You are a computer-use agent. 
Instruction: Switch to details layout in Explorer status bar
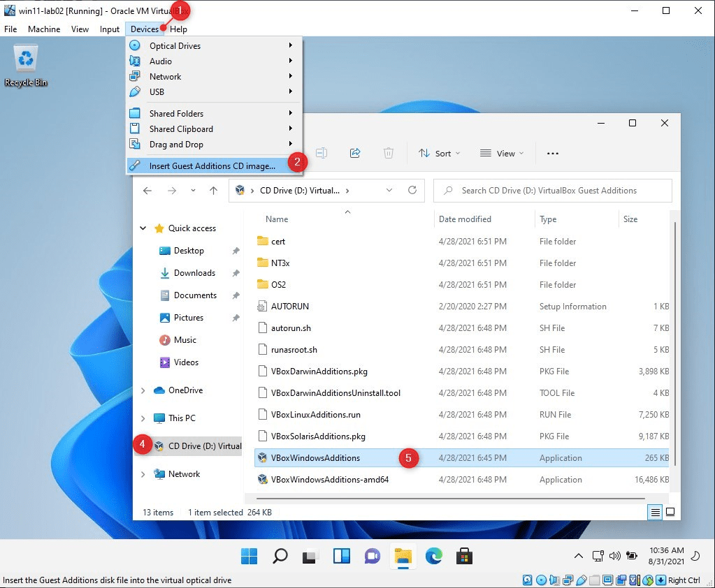tap(654, 512)
